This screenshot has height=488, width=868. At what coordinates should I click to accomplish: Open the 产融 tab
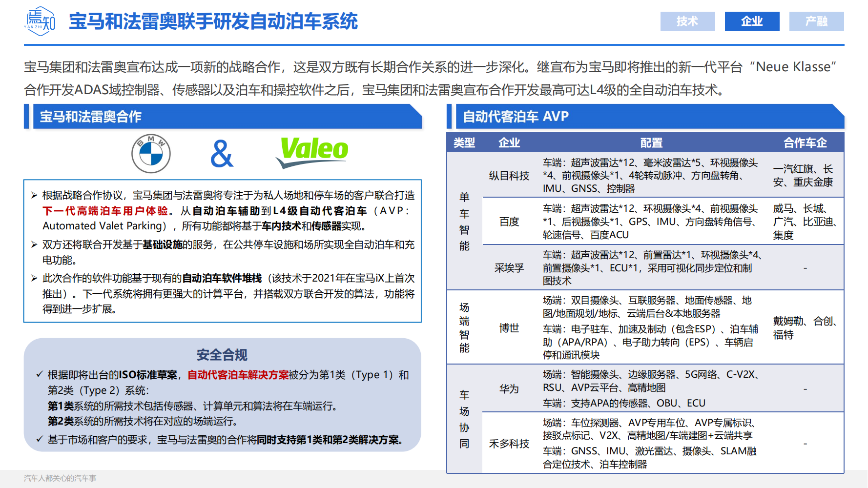tap(816, 21)
